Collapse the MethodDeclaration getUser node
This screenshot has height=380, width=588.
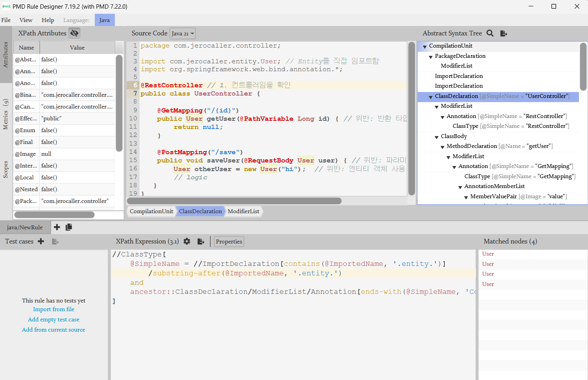[442, 147]
